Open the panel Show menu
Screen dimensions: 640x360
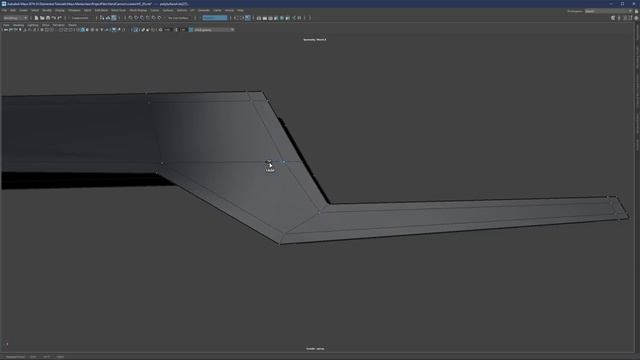pos(45,25)
